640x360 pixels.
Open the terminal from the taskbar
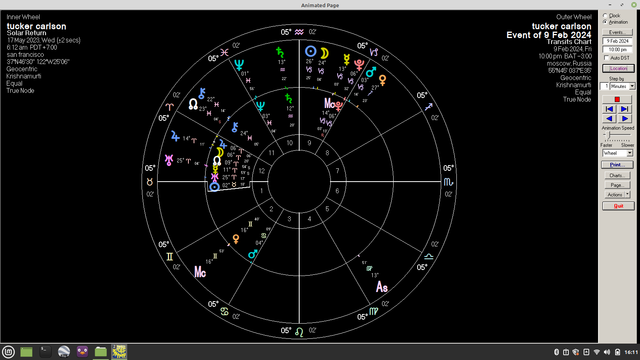point(45,352)
